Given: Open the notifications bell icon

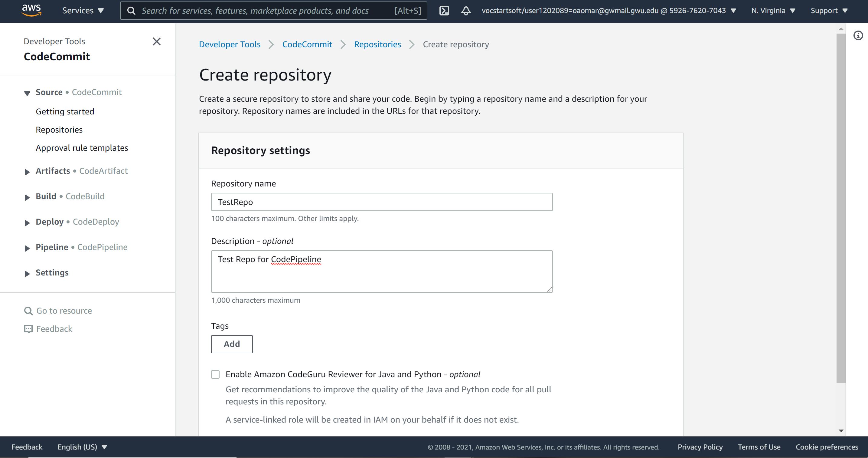Looking at the screenshot, I should 466,11.
